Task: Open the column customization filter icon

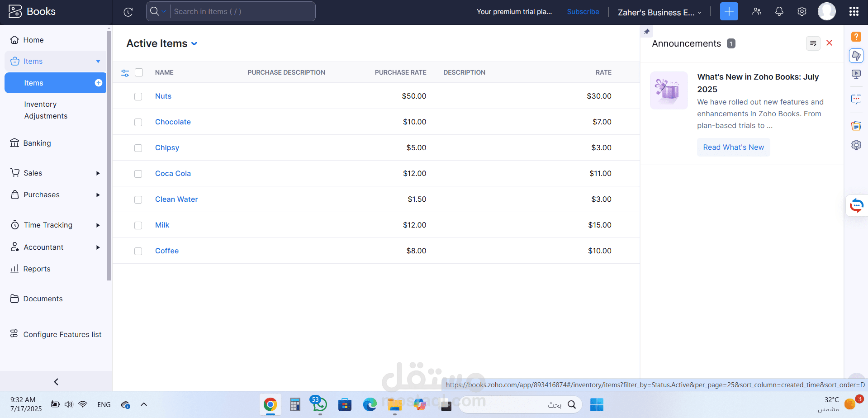Action: point(125,73)
